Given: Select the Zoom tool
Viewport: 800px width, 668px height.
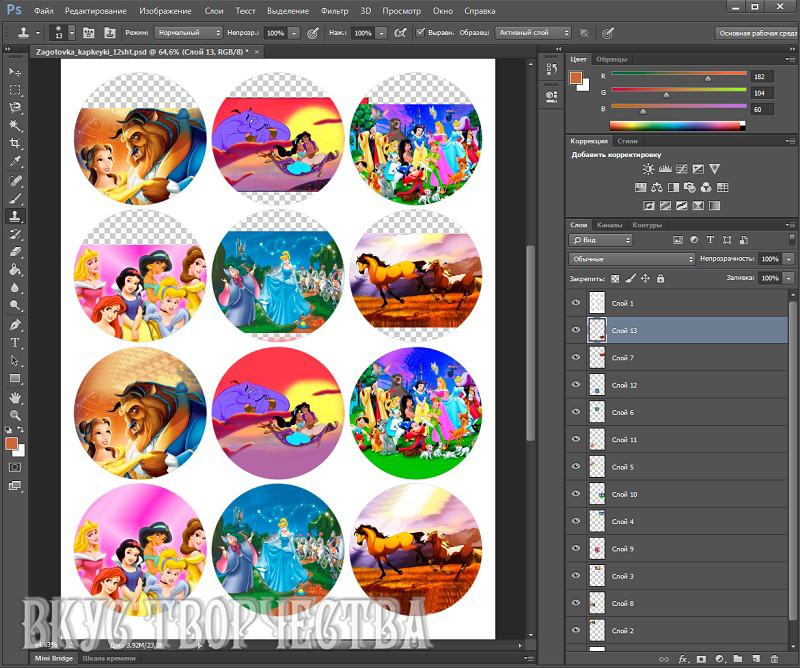Looking at the screenshot, I should [x=15, y=415].
